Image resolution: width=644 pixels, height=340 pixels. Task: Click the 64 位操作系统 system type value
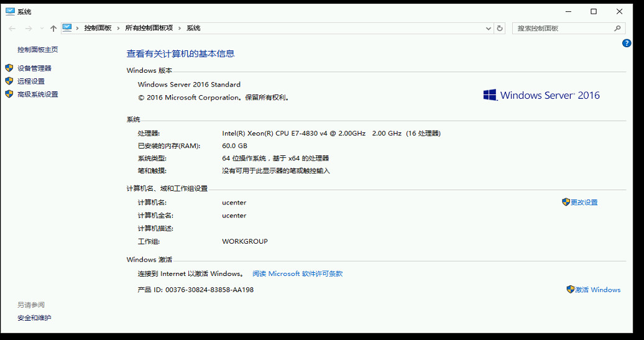275,159
